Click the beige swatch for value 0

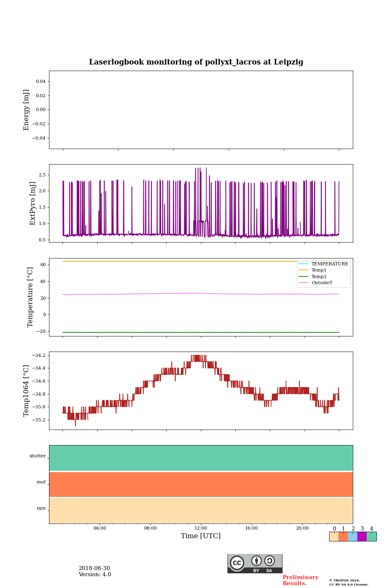point(334,537)
